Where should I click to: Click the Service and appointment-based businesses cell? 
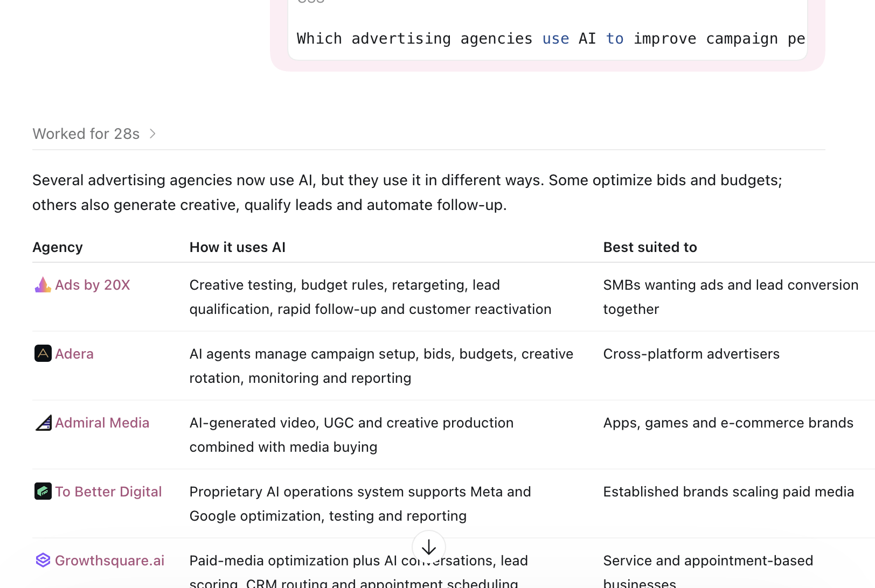click(708, 572)
